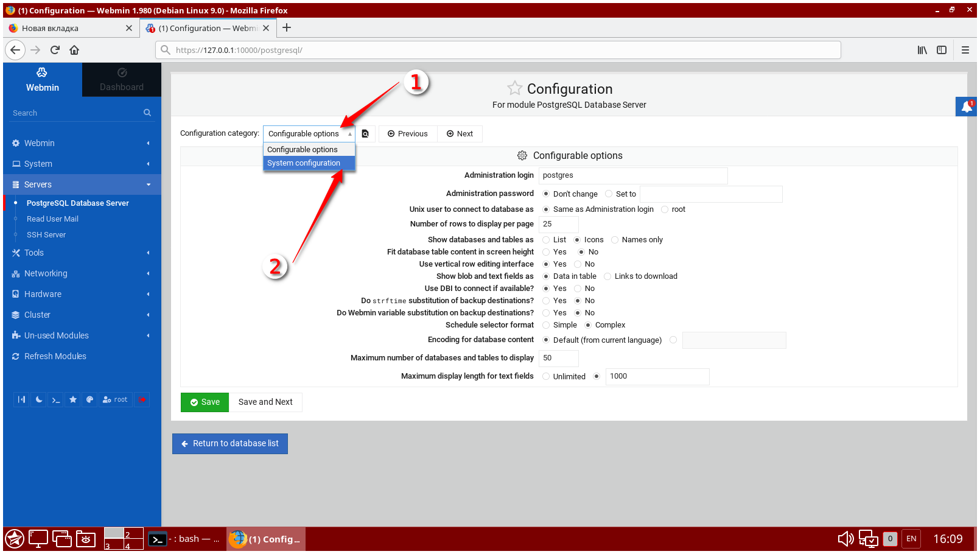Open network connections tray icon

pyautogui.click(x=869, y=539)
